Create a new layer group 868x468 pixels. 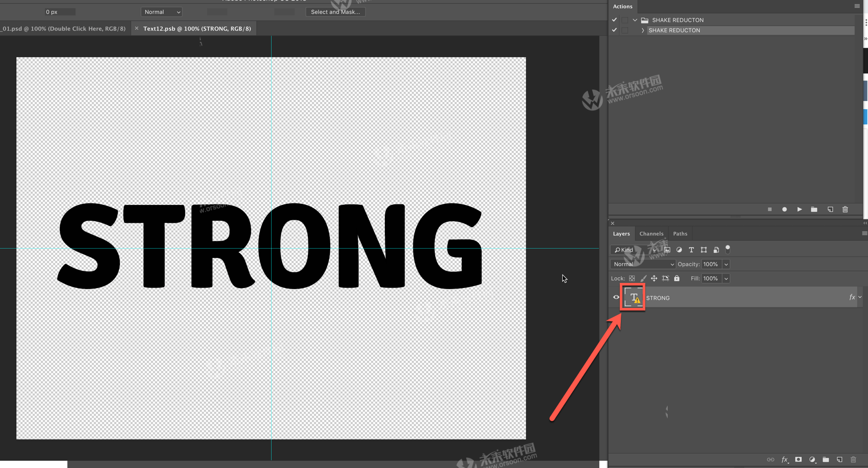826,460
